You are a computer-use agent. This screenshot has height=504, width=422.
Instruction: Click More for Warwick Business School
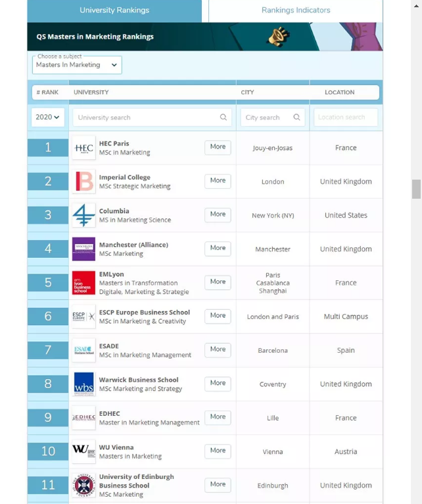pyautogui.click(x=218, y=384)
